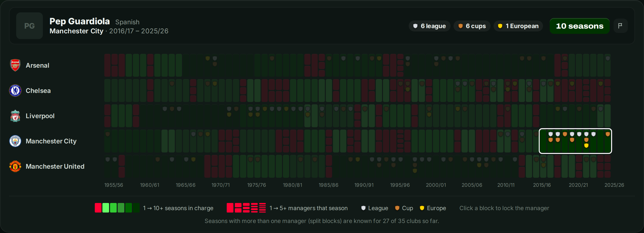
Task: Click the gold European trophy in highlighted block
Action: [x=586, y=145]
